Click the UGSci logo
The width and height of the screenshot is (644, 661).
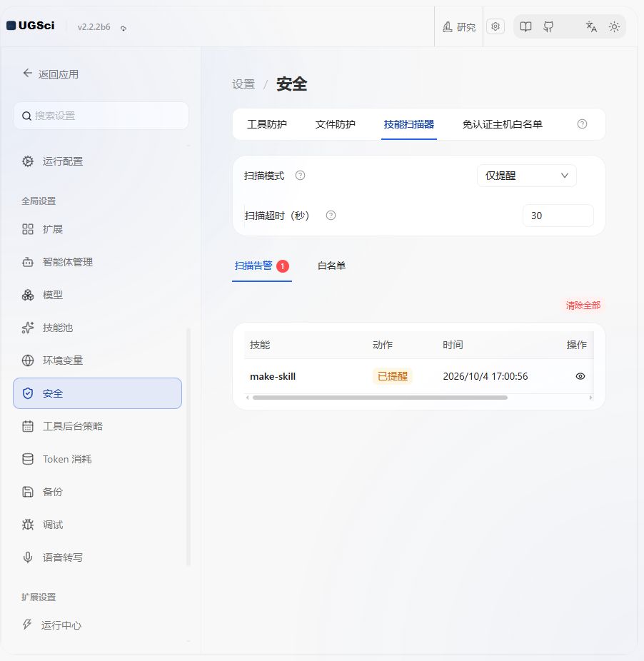click(31, 26)
